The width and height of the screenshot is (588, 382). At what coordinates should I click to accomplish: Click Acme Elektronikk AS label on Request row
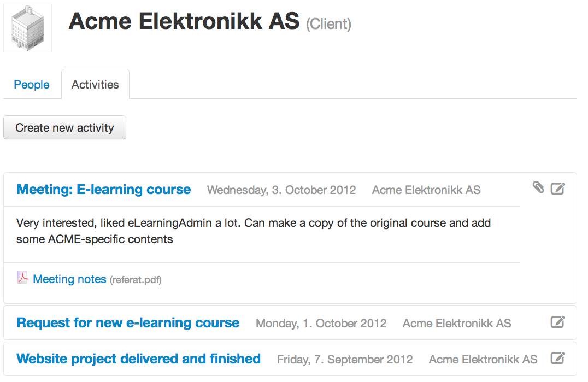point(457,323)
